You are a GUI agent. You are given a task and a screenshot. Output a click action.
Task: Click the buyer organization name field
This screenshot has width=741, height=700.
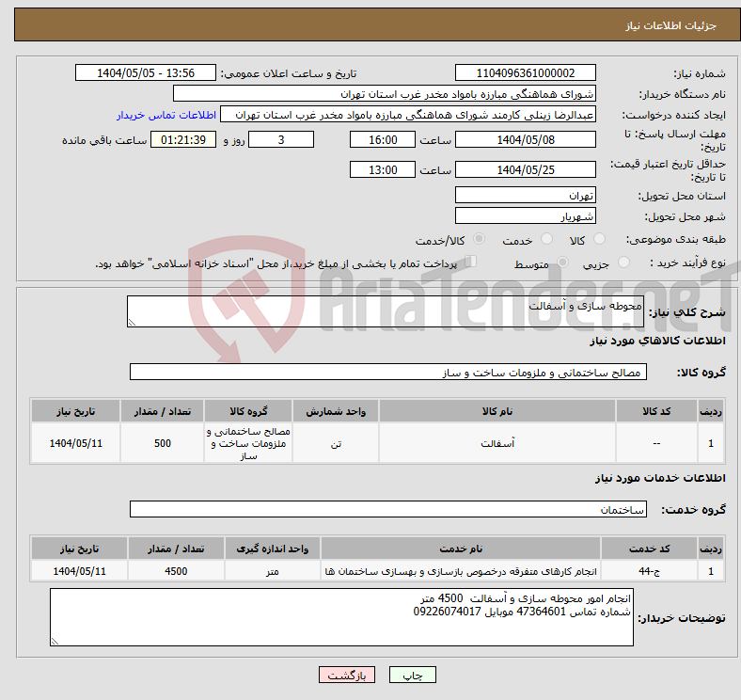click(x=385, y=94)
